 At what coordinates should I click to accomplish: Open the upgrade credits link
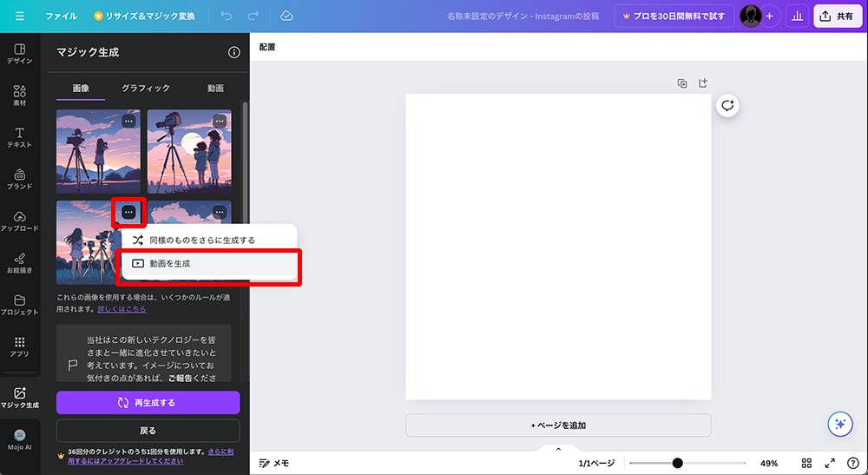coord(150,456)
